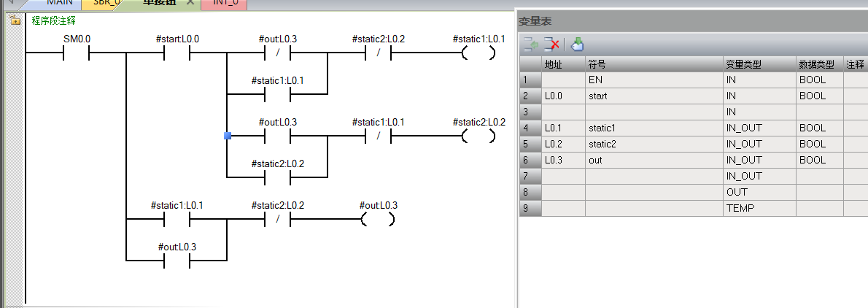Click the unlocked padlock icon beside network comment

tap(15, 21)
